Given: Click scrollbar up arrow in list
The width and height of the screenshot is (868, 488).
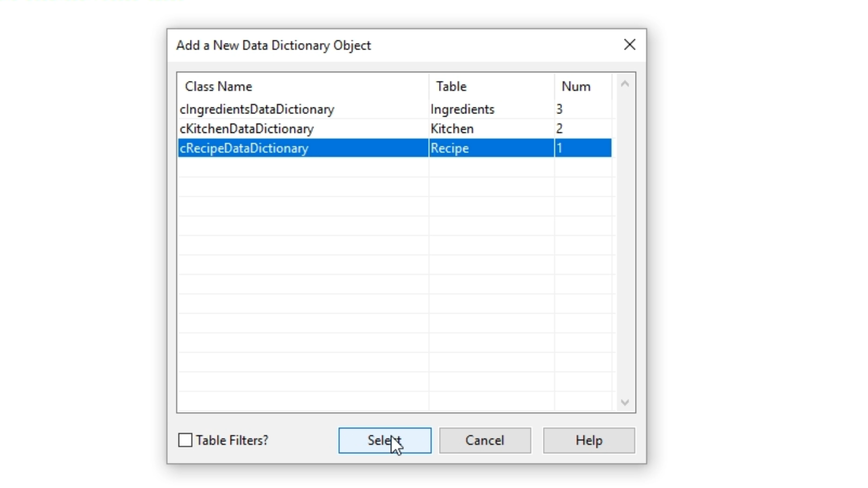Looking at the screenshot, I should click(x=625, y=84).
